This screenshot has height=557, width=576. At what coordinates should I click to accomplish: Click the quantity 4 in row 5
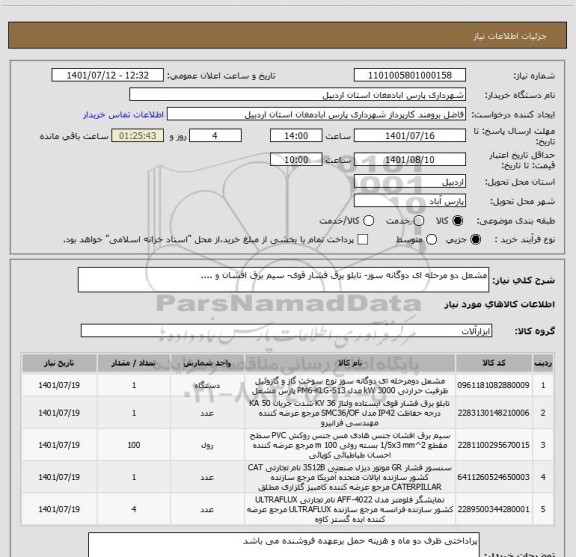134,509
